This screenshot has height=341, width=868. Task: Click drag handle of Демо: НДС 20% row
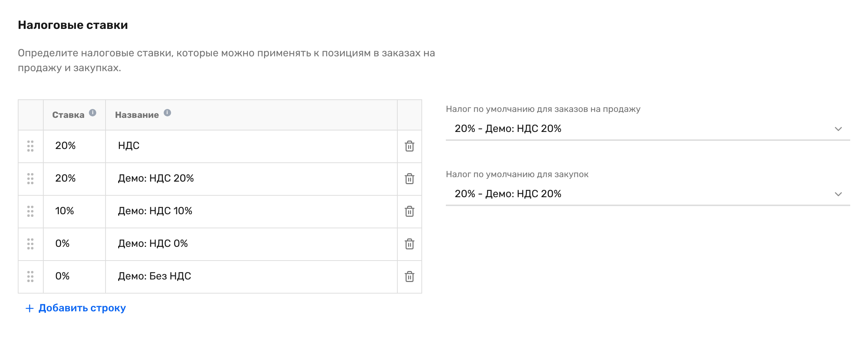[x=30, y=179]
